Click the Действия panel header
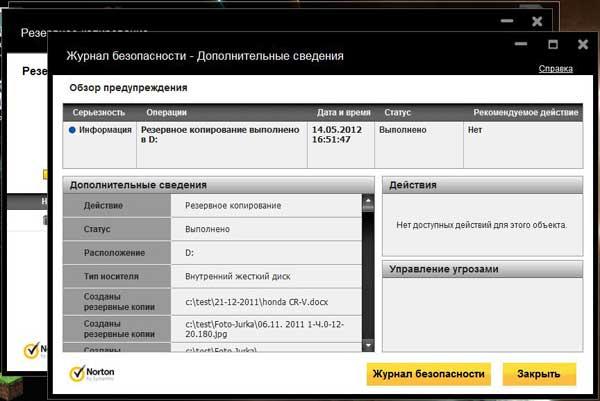600x401 pixels. [x=483, y=185]
